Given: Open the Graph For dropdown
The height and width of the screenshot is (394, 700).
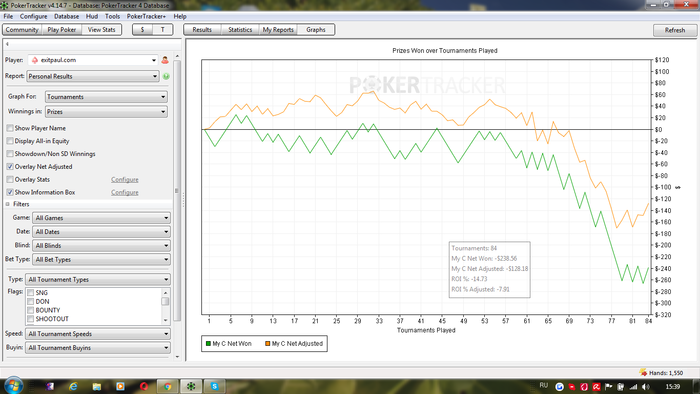Looking at the screenshot, I should 106,97.
